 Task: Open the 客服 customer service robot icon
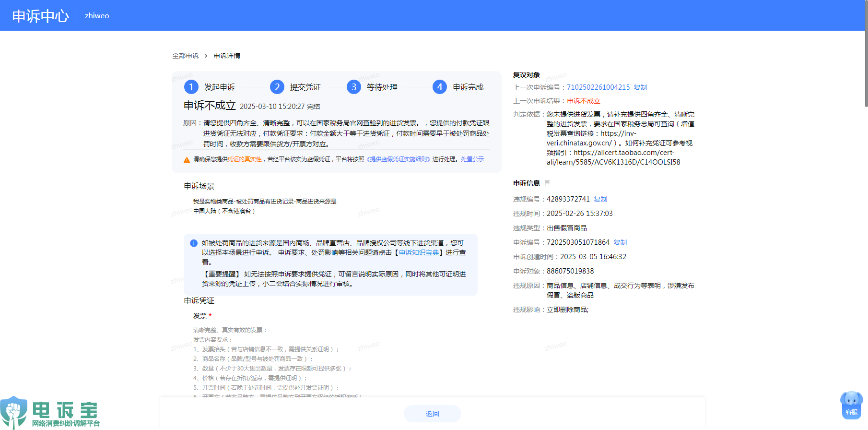tap(852, 405)
